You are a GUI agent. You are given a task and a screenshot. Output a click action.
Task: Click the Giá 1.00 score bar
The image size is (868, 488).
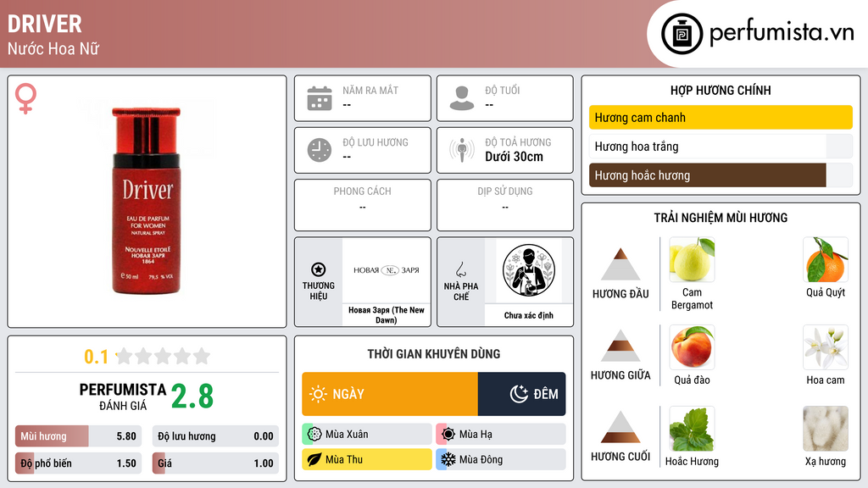click(215, 463)
